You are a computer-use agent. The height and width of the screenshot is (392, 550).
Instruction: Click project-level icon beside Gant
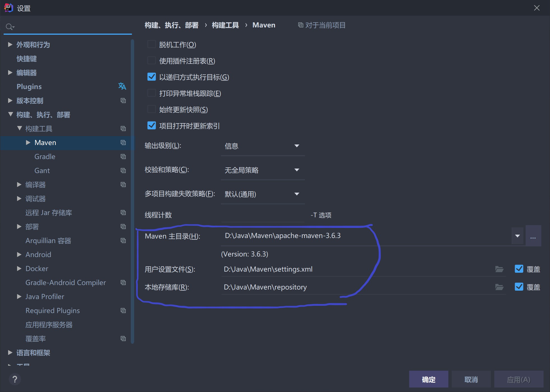tap(123, 171)
